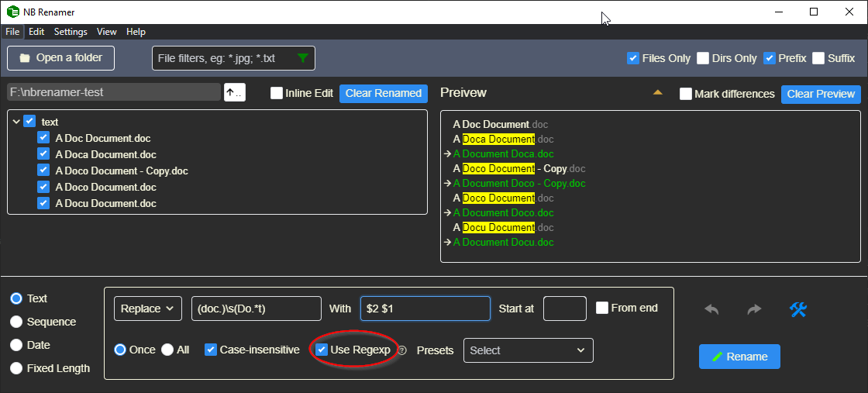868x393 pixels.
Task: Click preview line A Document Doco - Copy.doc
Action: pos(519,183)
